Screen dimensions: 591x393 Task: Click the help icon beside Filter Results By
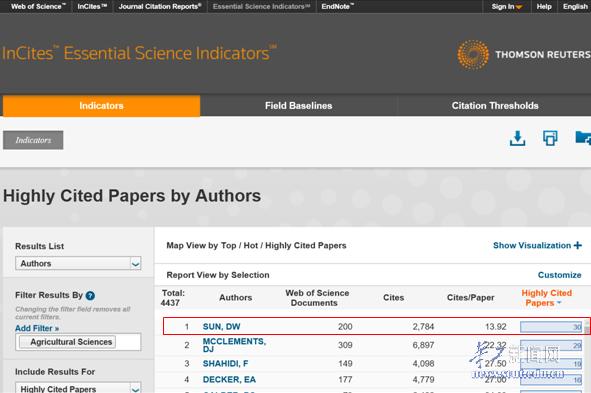point(90,295)
